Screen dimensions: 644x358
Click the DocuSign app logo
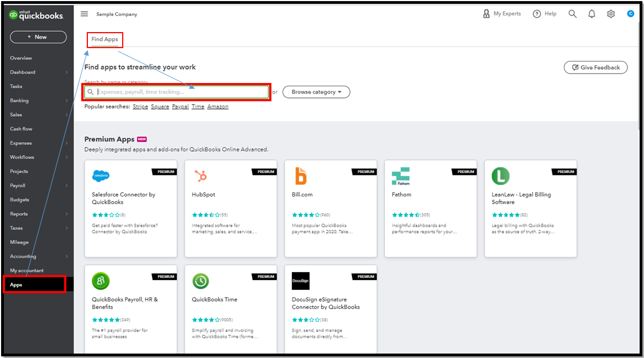pyautogui.click(x=301, y=281)
